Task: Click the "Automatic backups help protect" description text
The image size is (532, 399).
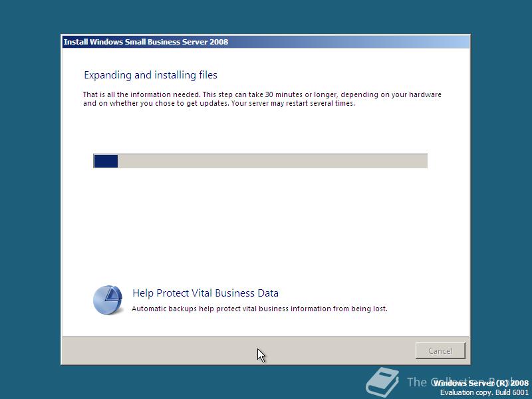Action: click(259, 309)
